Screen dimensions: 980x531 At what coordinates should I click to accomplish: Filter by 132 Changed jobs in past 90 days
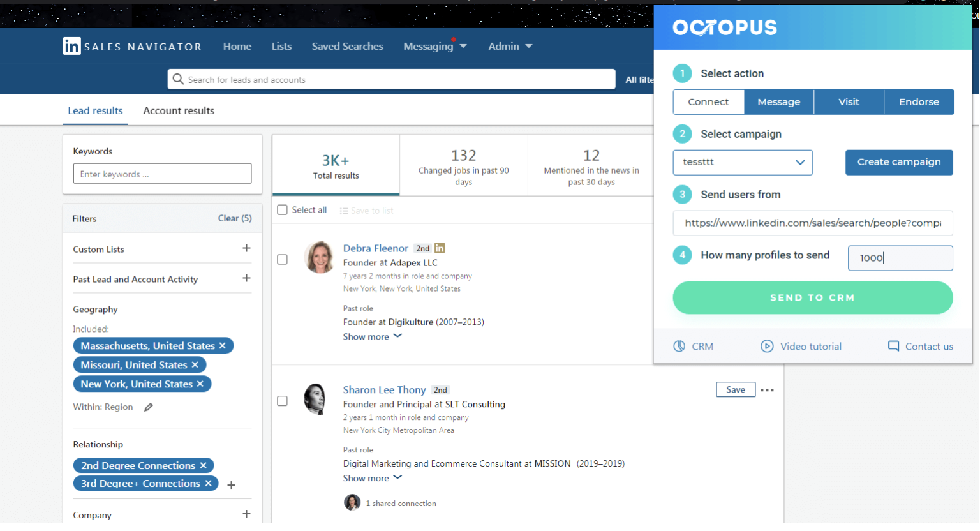coord(464,165)
